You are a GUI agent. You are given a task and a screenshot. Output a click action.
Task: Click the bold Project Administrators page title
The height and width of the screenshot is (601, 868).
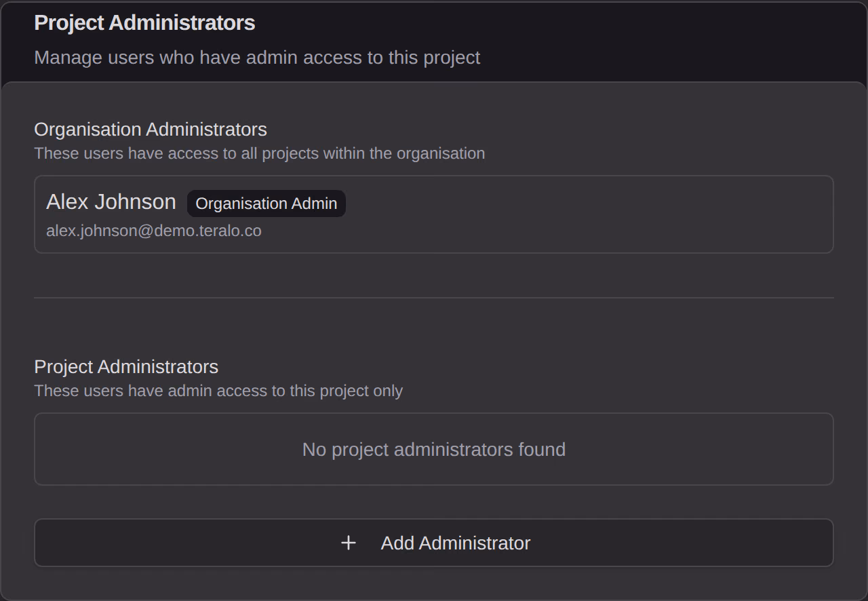point(144,22)
